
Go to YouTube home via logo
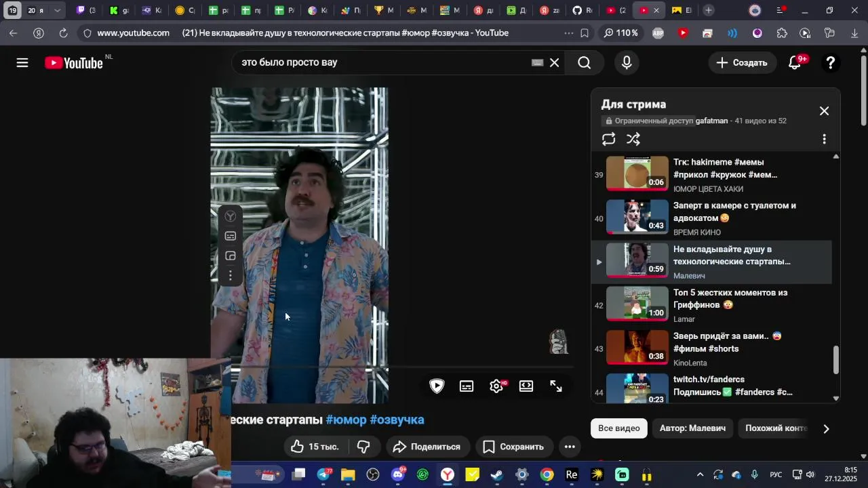(x=74, y=62)
